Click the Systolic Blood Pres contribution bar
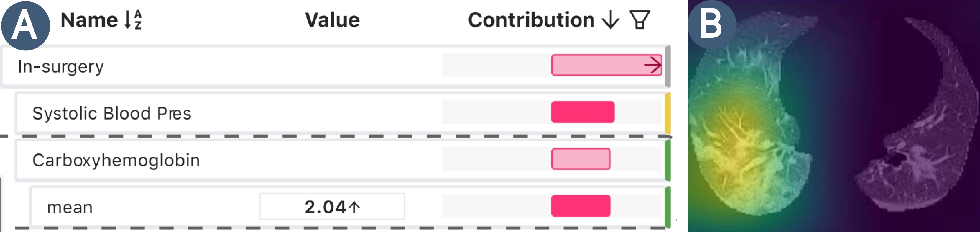This screenshot has width=980, height=232. [x=583, y=112]
